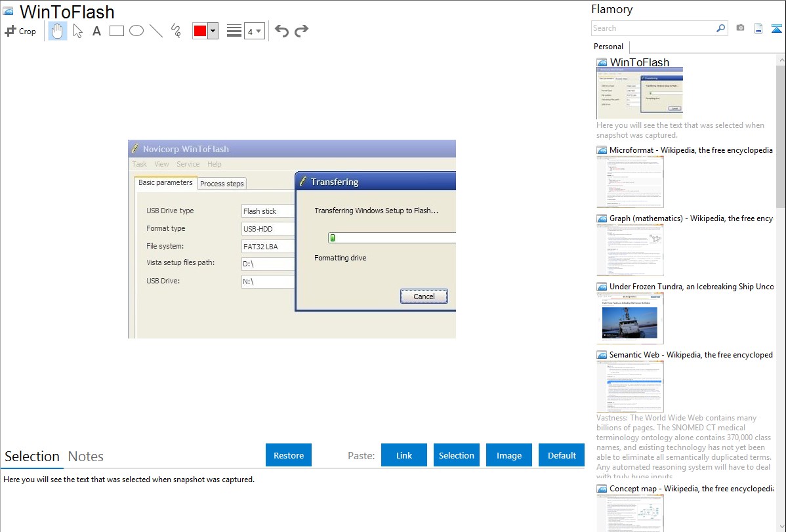Image resolution: width=786 pixels, height=532 pixels.
Task: Click the USB Drive N:\ field
Action: pyautogui.click(x=268, y=281)
